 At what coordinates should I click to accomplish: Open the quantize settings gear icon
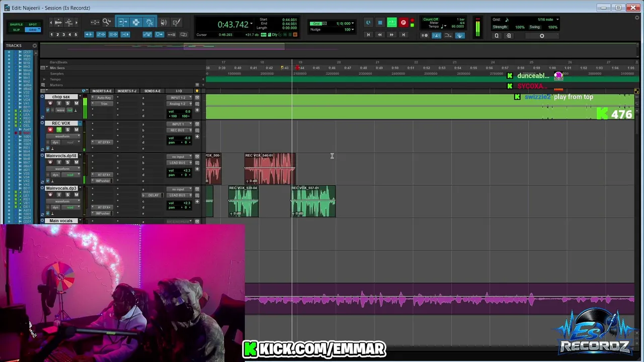pyautogui.click(x=542, y=36)
